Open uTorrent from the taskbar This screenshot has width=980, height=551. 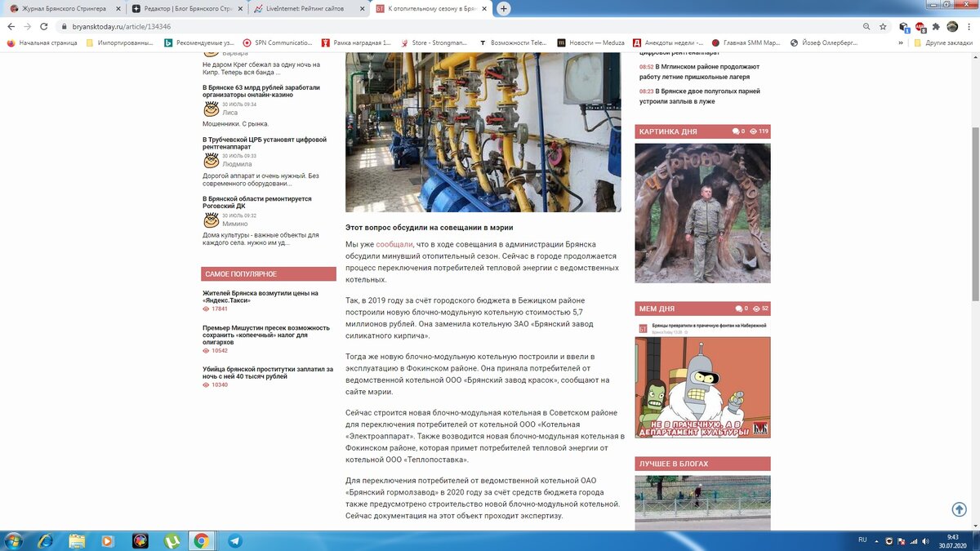pyautogui.click(x=171, y=540)
